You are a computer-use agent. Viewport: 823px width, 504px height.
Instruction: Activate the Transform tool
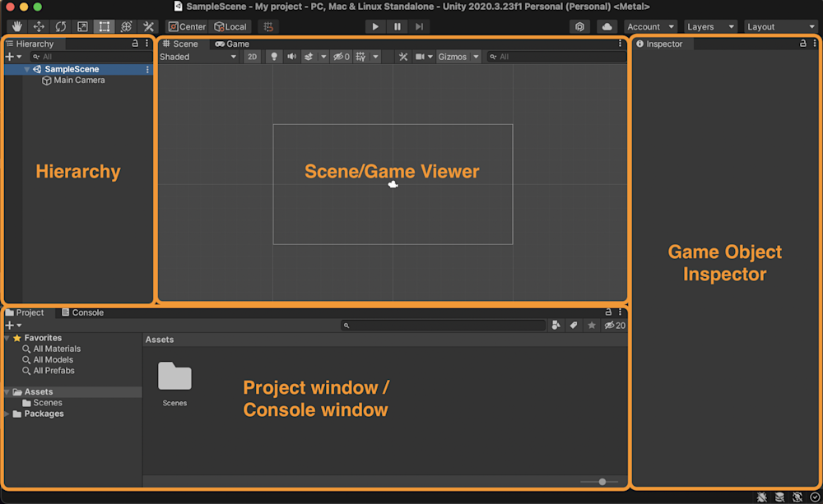click(x=126, y=26)
